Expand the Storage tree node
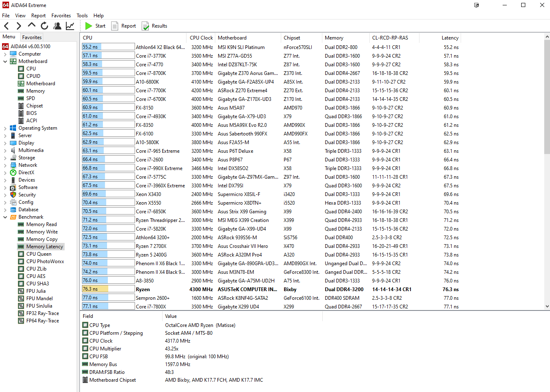550x392 pixels. tap(5, 158)
